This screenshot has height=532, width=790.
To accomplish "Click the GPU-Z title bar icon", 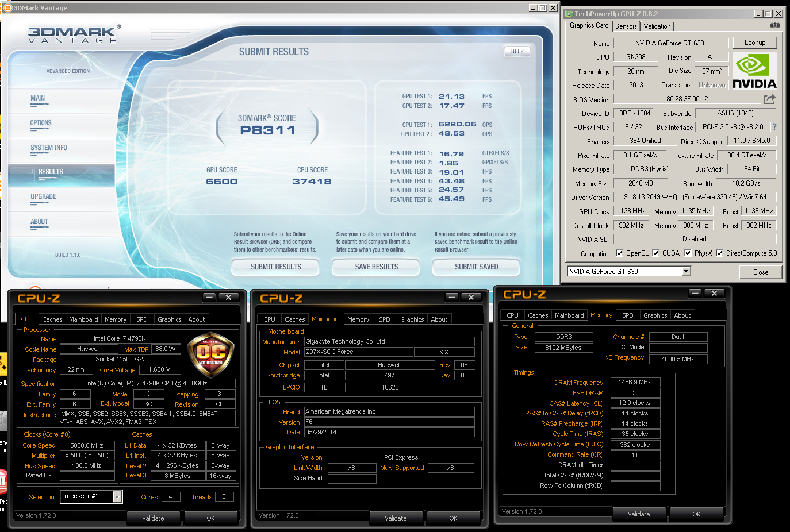I will pos(569,14).
